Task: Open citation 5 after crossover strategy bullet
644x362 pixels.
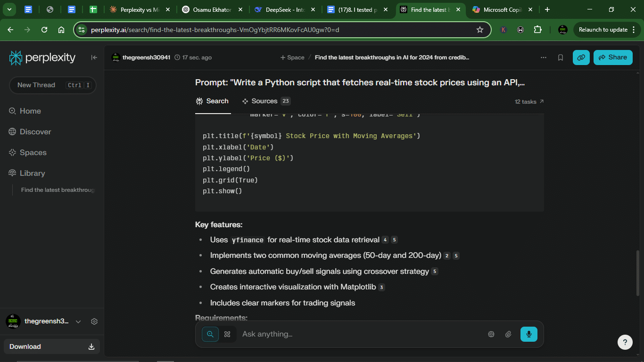Action: tap(434, 271)
